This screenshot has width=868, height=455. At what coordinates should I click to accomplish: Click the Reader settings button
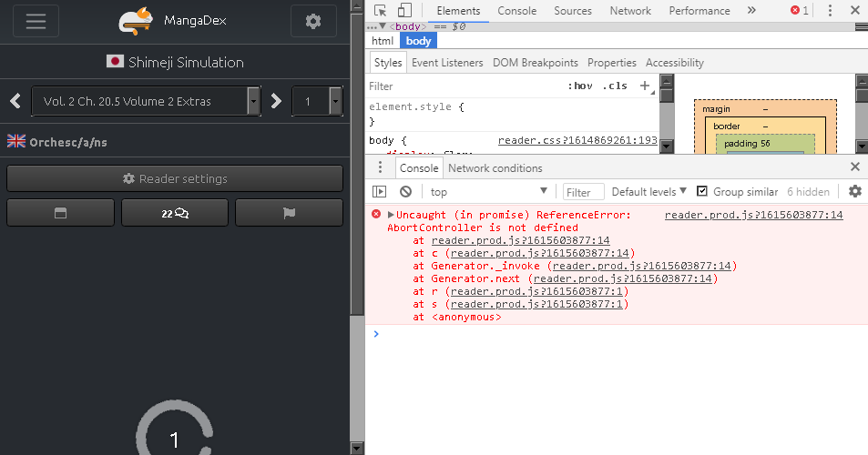coord(175,178)
